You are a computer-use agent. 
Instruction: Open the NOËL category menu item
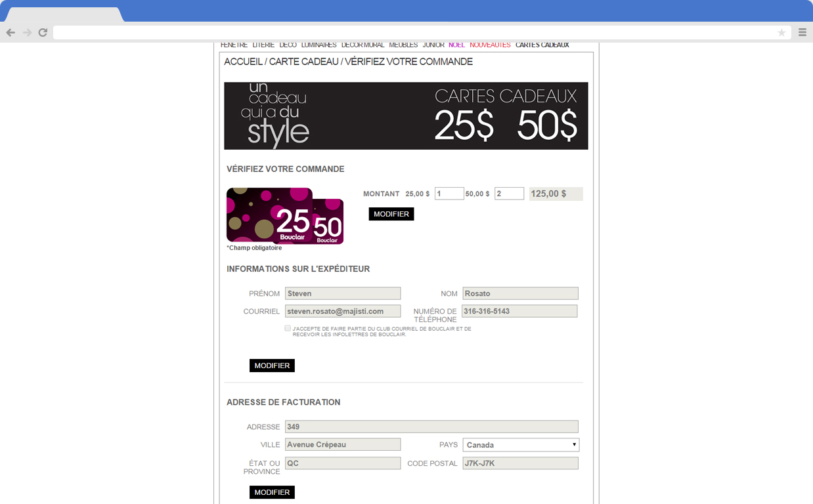[x=456, y=45]
